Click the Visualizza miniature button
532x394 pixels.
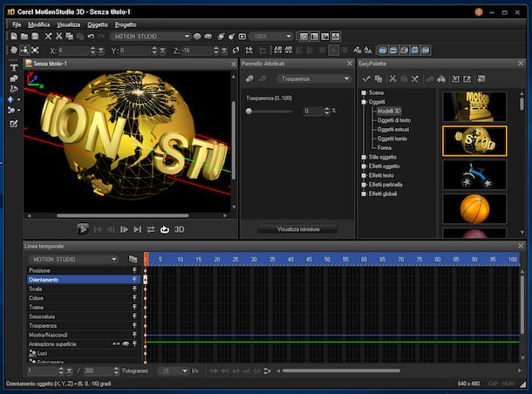pyautogui.click(x=298, y=229)
